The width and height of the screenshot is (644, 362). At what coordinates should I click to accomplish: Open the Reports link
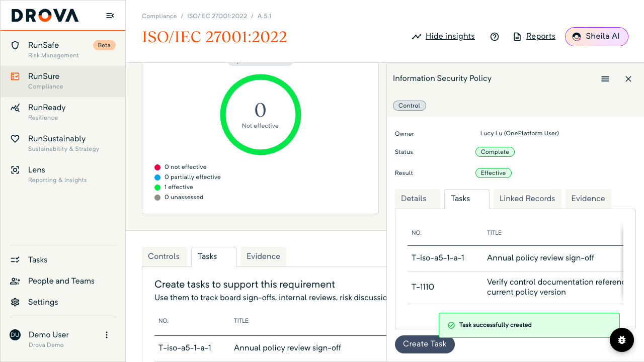[541, 36]
